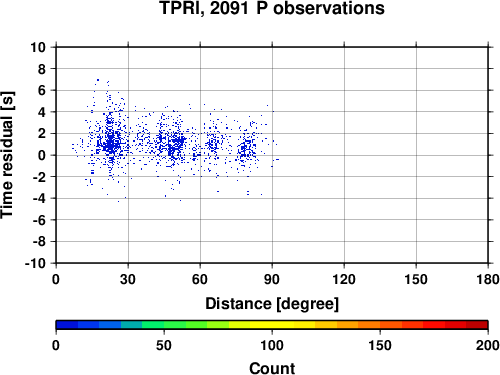Click x-axis tick label '60'
The image size is (500, 375).
pyautogui.click(x=200, y=279)
